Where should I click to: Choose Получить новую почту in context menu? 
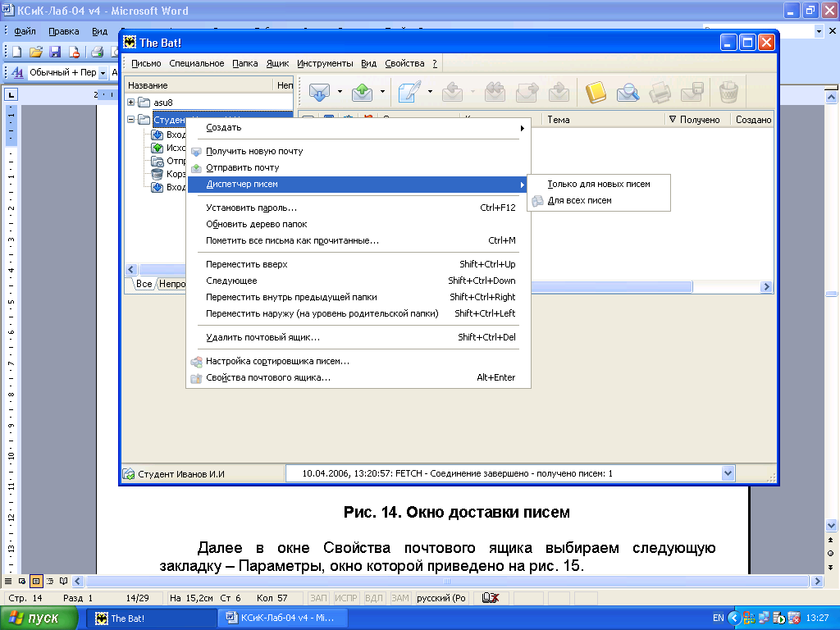(358, 151)
